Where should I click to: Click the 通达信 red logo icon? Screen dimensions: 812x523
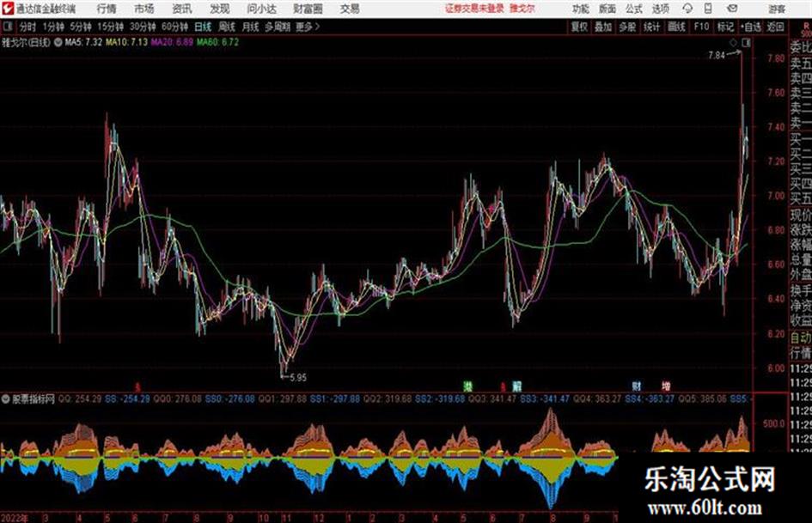(x=7, y=9)
